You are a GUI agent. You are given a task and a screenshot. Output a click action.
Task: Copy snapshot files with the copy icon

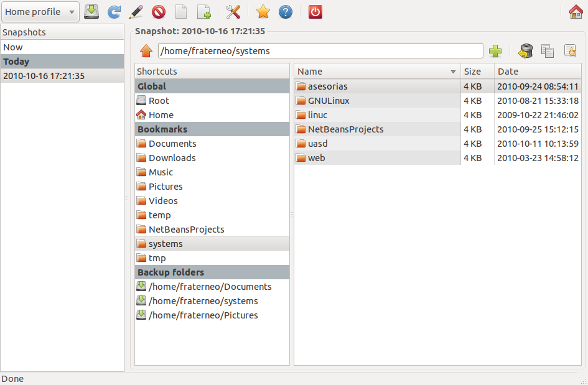coord(548,51)
